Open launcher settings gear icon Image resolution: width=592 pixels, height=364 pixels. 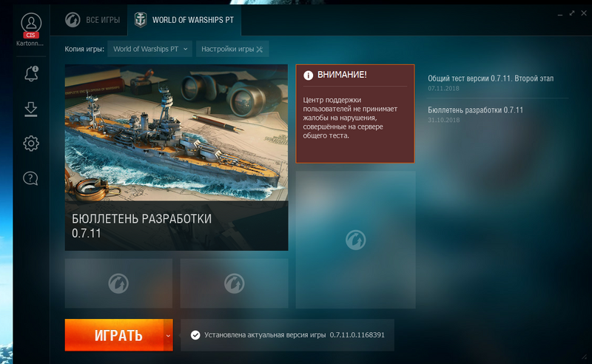tap(31, 144)
